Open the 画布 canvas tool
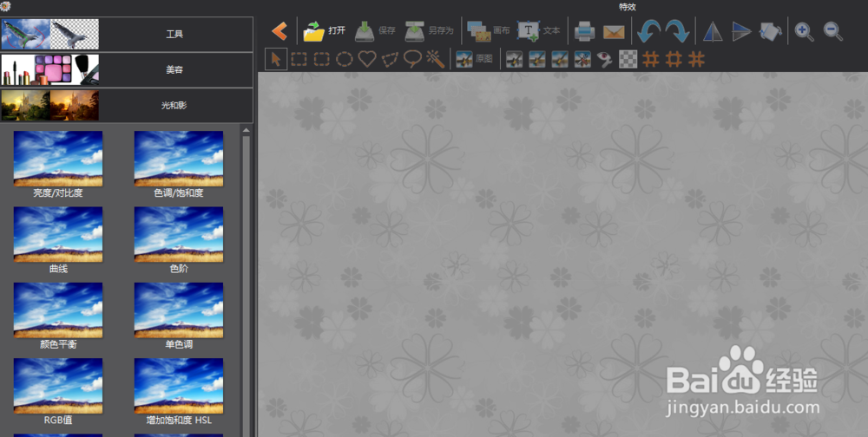Viewport: 868px width, 437px height. click(488, 31)
